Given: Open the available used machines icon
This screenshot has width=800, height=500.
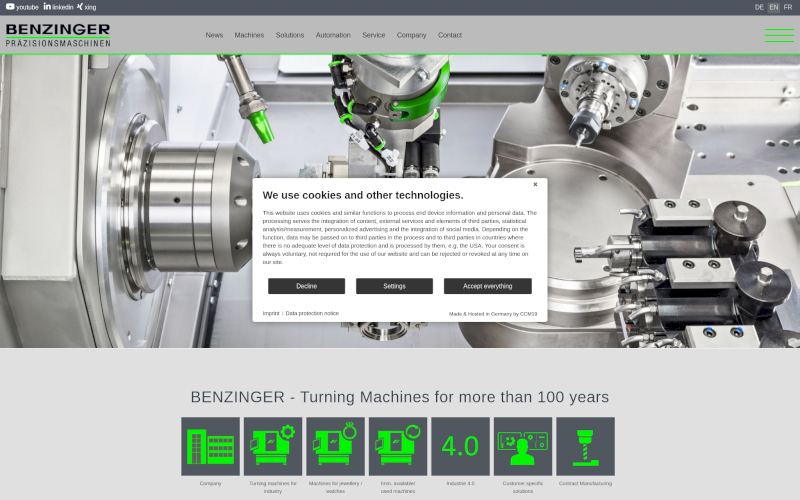Looking at the screenshot, I should (398, 446).
